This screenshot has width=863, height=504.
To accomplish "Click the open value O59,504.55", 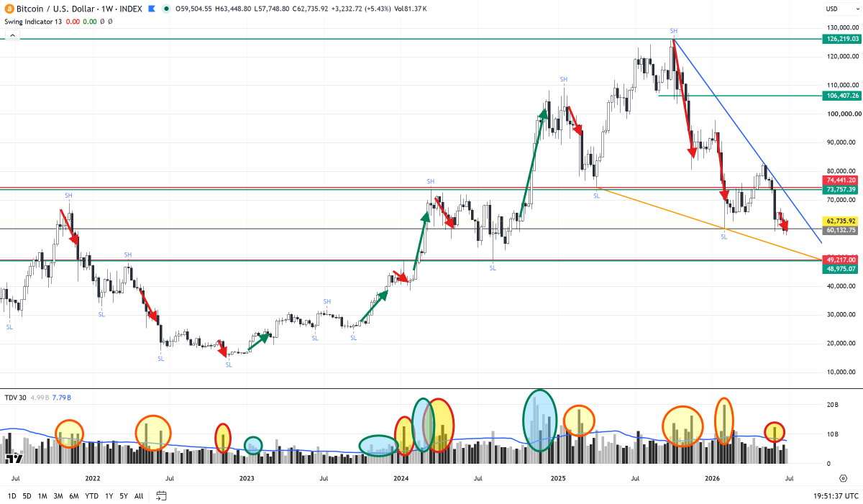I will (194, 9).
